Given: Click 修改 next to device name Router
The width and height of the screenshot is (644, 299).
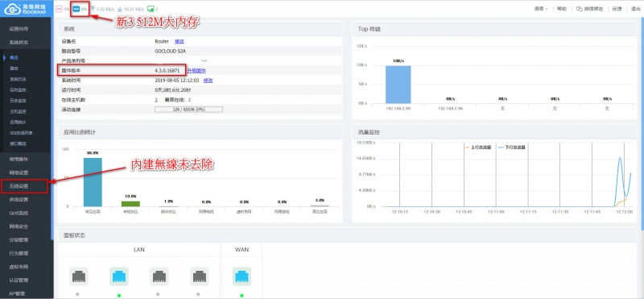Looking at the screenshot, I should [179, 41].
